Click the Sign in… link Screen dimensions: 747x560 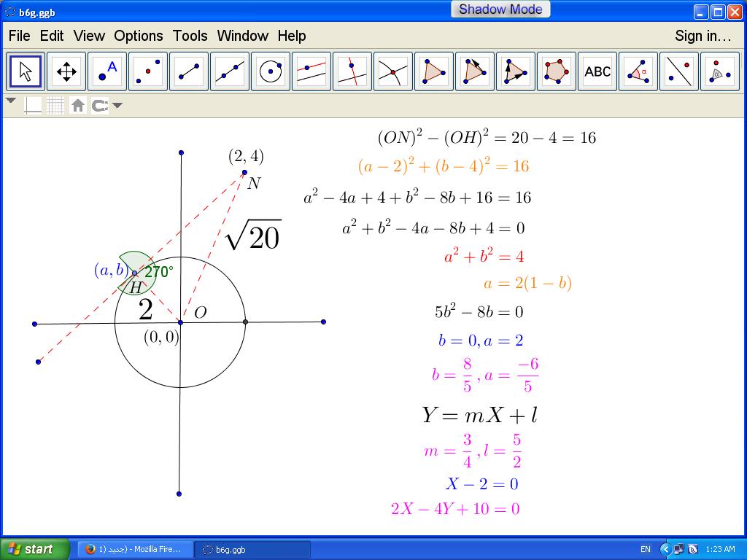coord(703,36)
